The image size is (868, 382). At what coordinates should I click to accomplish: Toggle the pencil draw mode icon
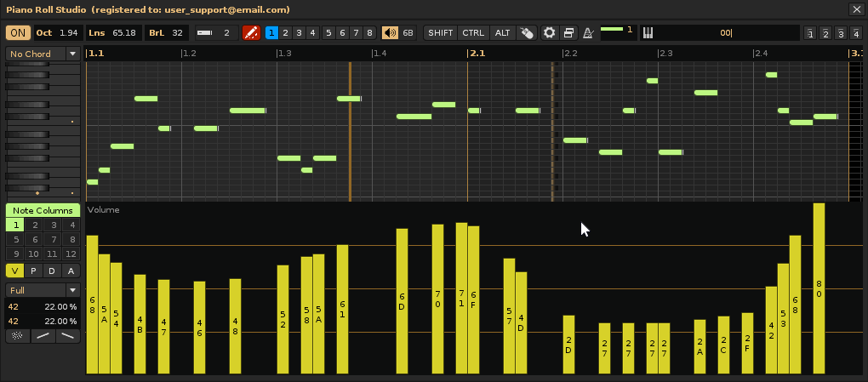(251, 33)
